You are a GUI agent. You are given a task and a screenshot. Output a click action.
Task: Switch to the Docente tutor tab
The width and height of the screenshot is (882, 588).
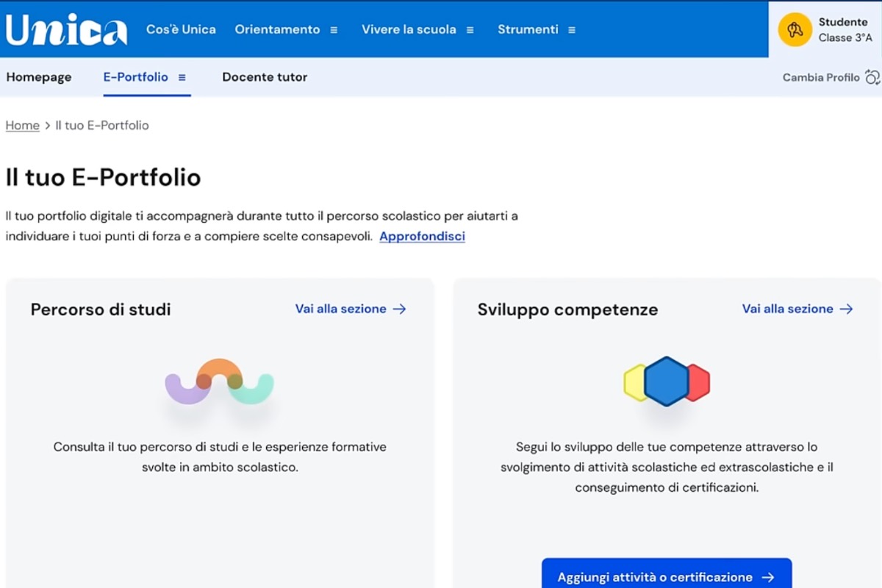(x=265, y=77)
